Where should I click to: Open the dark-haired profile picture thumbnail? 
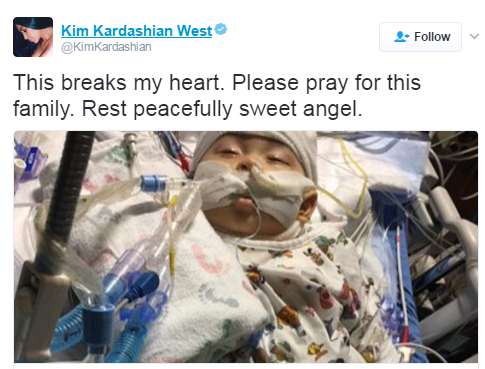33,37
